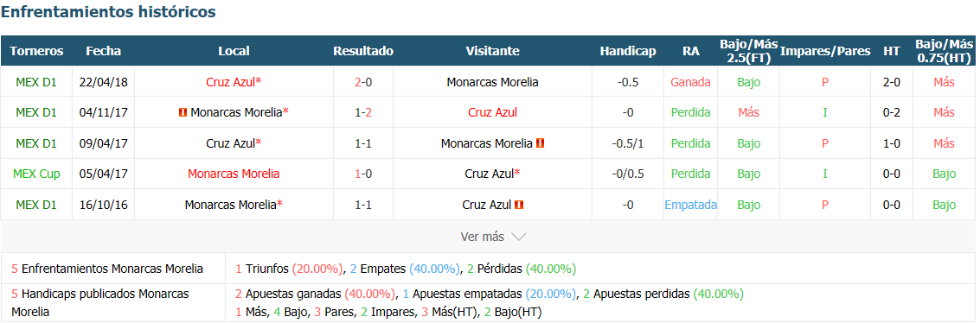Image resolution: width=980 pixels, height=323 pixels.
Task: Open red Monarcas Morelia local 05/04/17
Action: [234, 174]
